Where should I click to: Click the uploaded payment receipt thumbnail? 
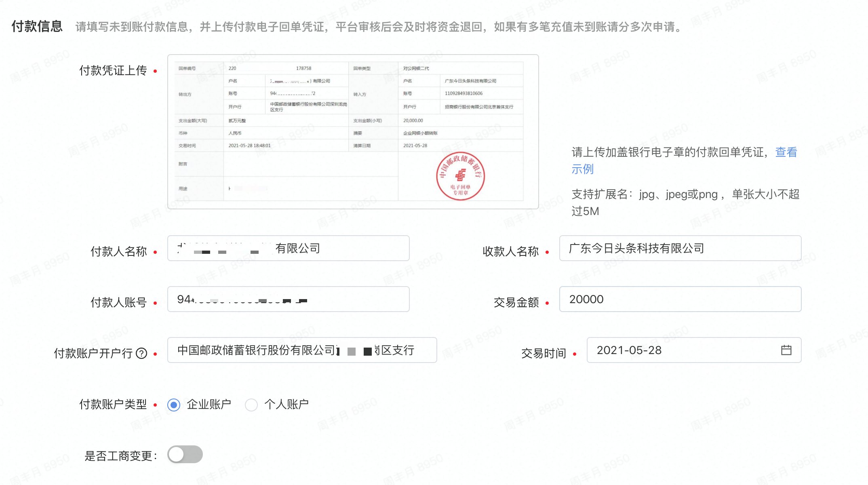point(353,132)
